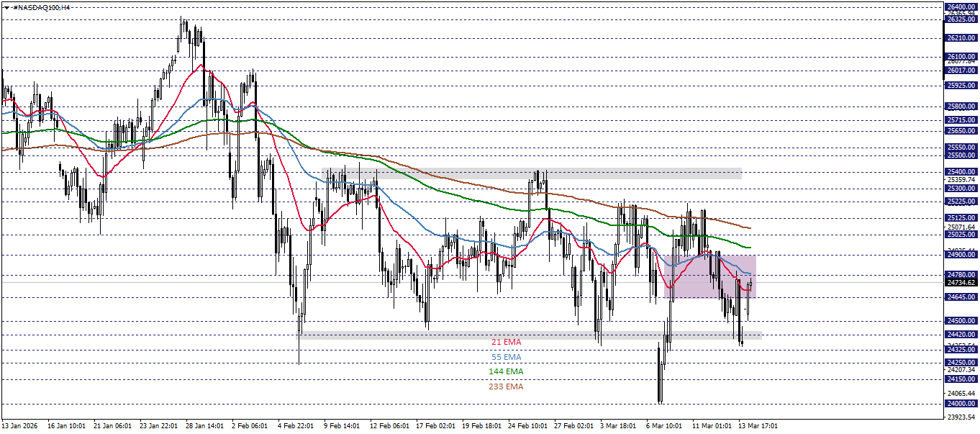Screen dimensions: 980x434
Task: Click the current price tag 24734.62
Action: point(961,284)
